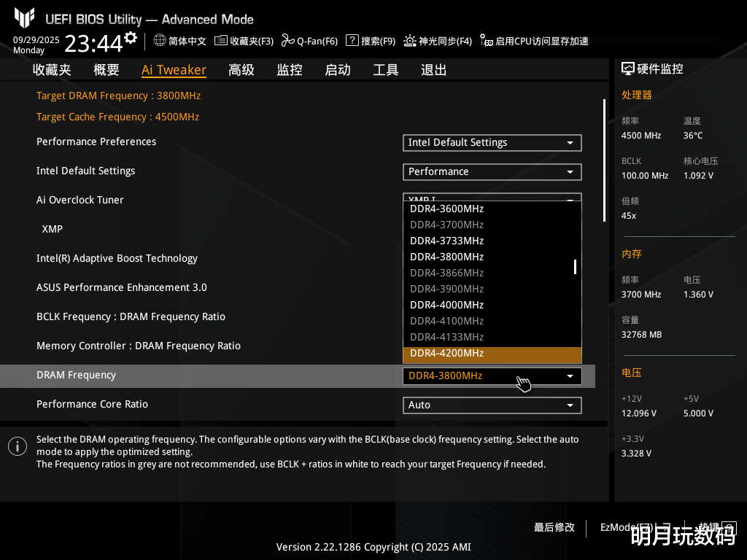Click the 36°C CPU temperature reading
The image size is (747, 560).
[x=693, y=136]
